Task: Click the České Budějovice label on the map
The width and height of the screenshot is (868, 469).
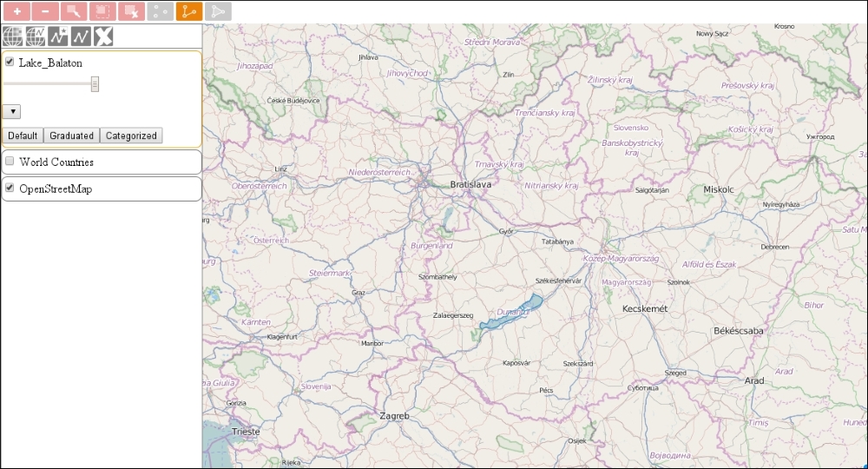Action: (293, 101)
